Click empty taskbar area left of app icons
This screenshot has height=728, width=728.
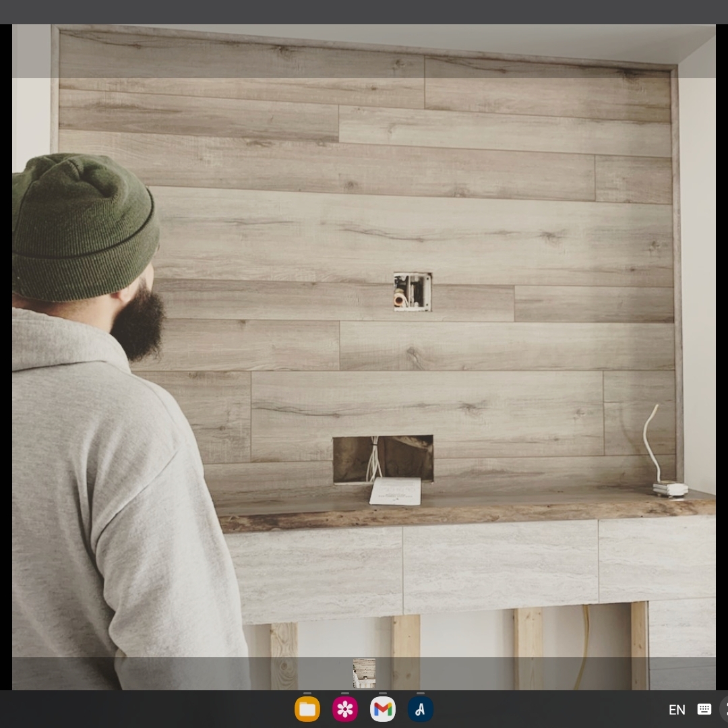[135, 709]
